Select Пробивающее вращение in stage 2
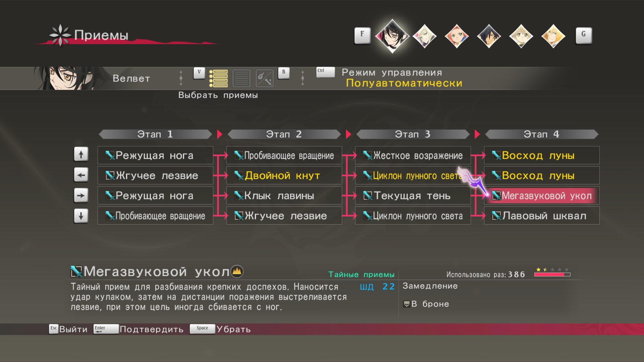The width and height of the screenshot is (644, 362). (284, 155)
